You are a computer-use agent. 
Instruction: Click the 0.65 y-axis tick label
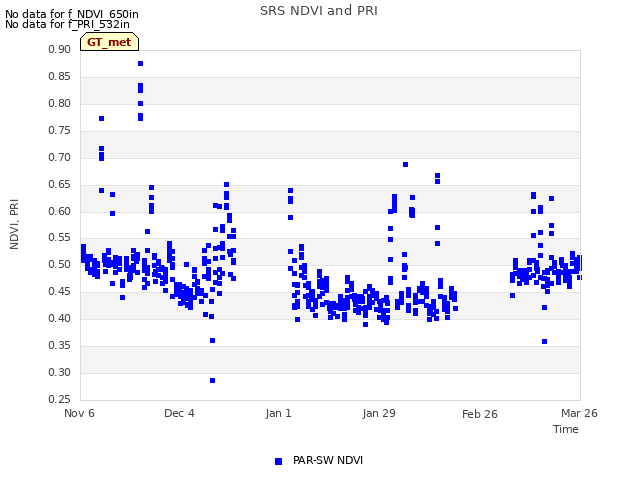(x=59, y=184)
